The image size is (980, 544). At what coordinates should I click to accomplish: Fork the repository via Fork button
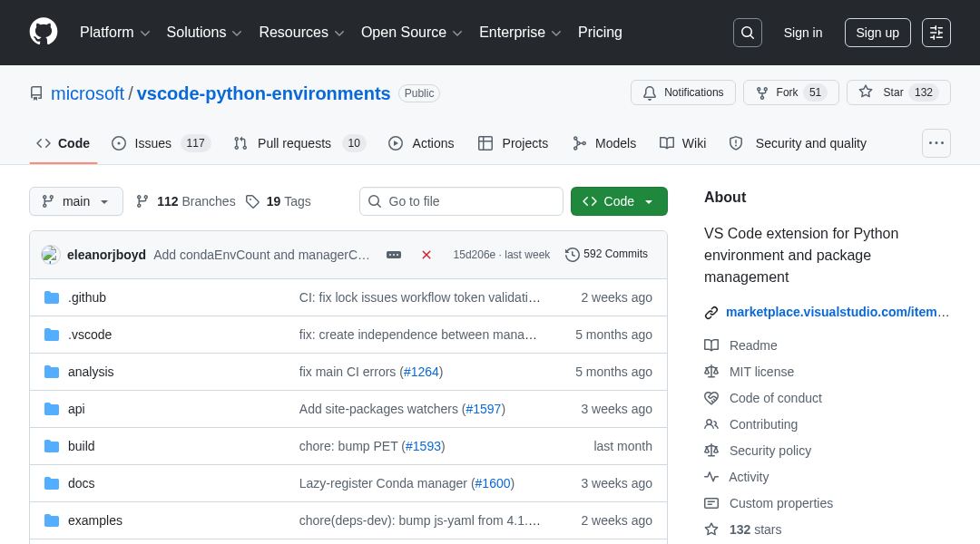point(790,92)
